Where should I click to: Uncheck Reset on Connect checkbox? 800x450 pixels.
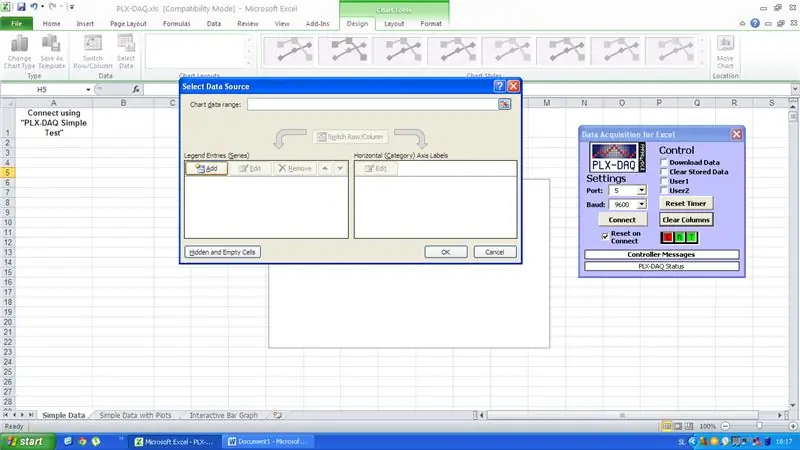point(605,236)
